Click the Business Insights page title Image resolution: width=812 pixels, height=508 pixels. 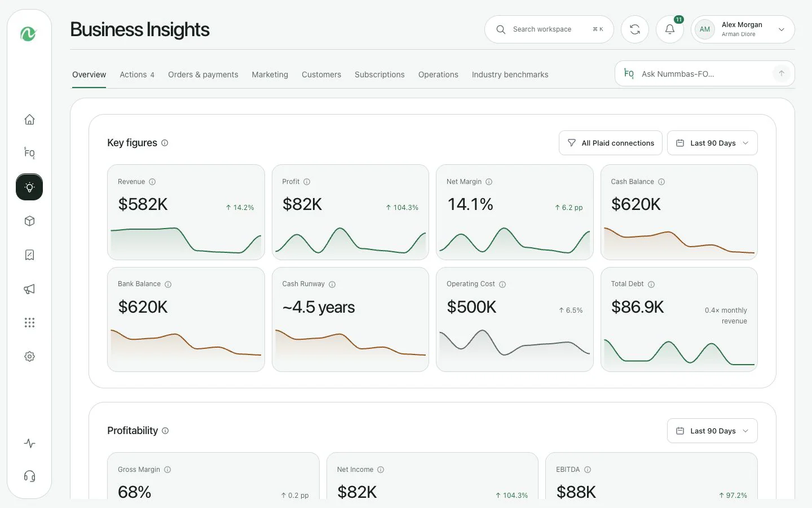[140, 29]
